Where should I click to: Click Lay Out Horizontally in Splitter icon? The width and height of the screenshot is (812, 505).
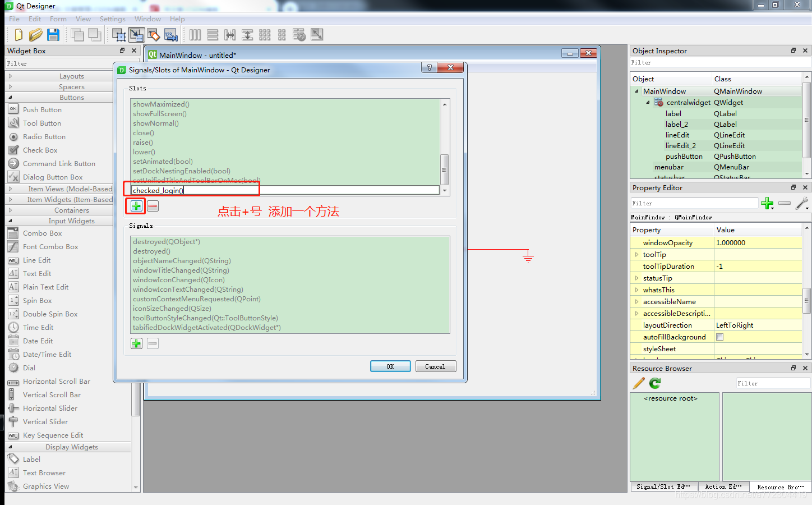[x=230, y=35]
